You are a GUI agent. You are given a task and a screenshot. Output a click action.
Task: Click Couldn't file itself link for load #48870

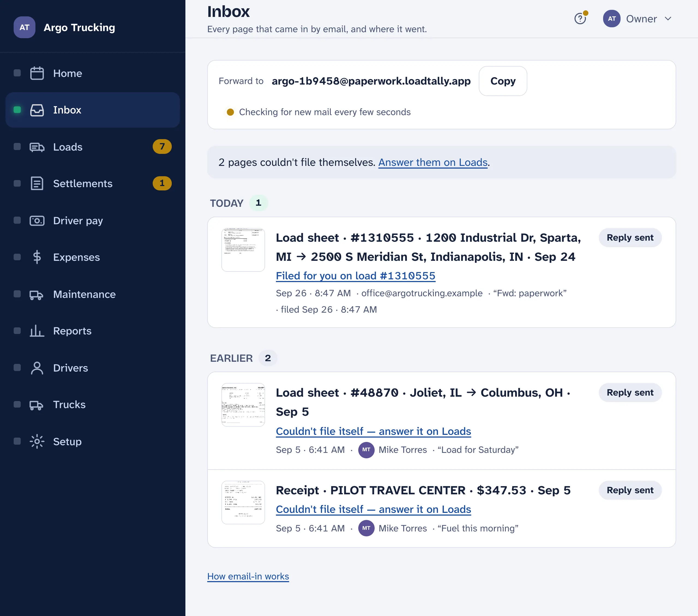pyautogui.click(x=373, y=431)
